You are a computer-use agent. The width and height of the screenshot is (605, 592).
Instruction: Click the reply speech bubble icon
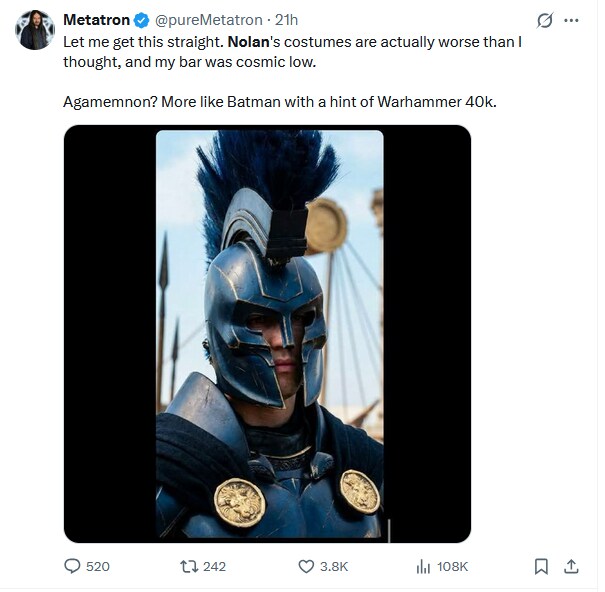click(x=72, y=566)
